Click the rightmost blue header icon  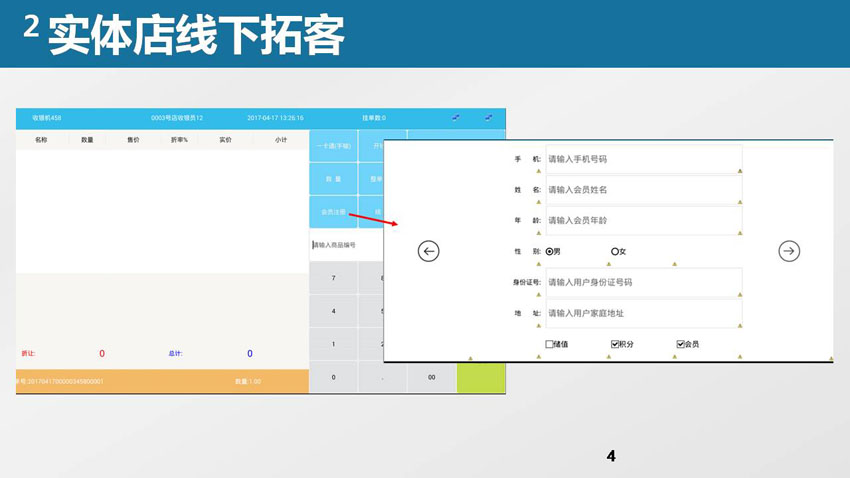click(488, 118)
